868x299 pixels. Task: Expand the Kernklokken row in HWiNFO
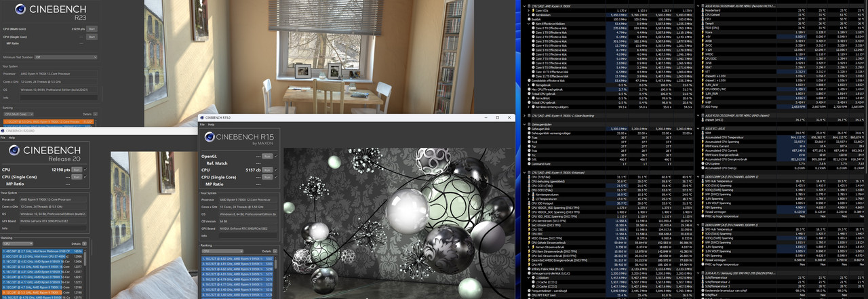528,16
